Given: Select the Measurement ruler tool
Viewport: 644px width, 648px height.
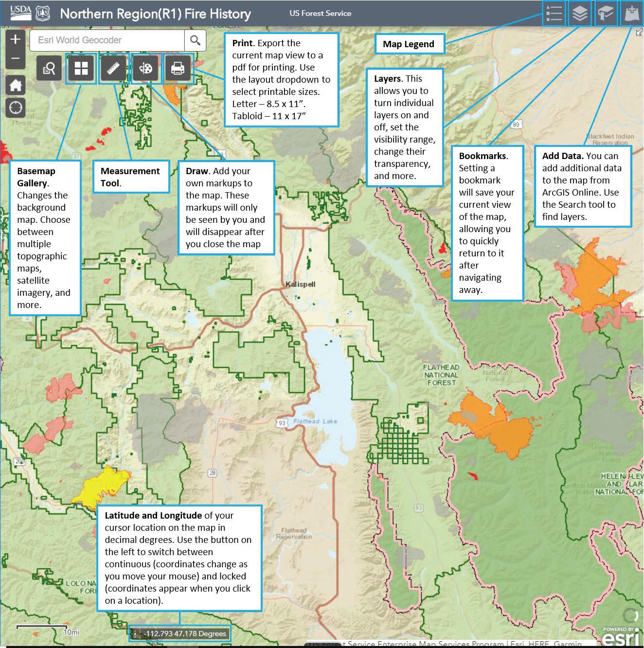Looking at the screenshot, I should [x=113, y=69].
